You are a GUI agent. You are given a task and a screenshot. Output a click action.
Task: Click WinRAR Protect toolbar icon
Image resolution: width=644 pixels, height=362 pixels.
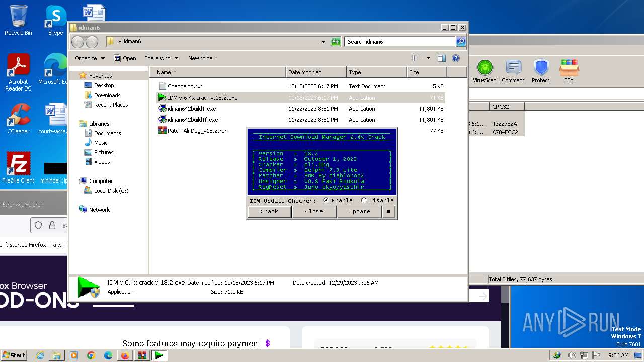[x=541, y=71]
